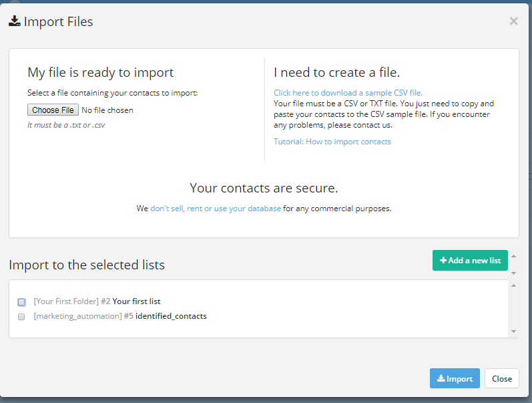Viewport: 532px width, 403px height.
Task: Click the download icon beside Import Files title
Action: click(15, 21)
